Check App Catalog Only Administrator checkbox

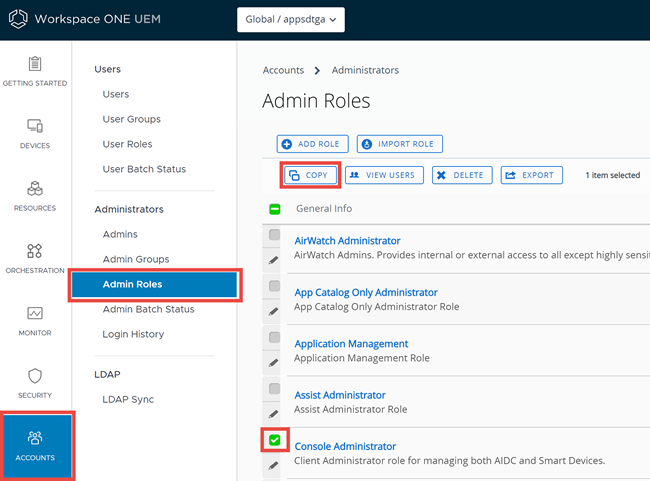click(274, 286)
